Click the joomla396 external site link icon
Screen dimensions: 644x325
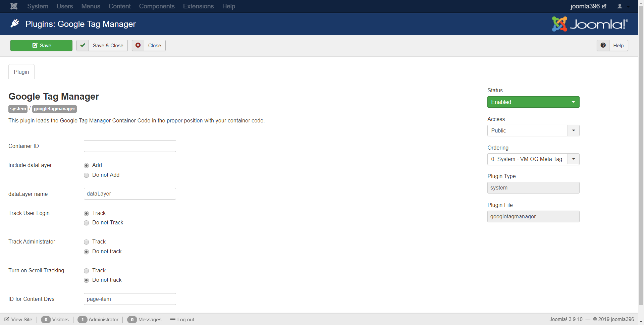[x=604, y=6]
